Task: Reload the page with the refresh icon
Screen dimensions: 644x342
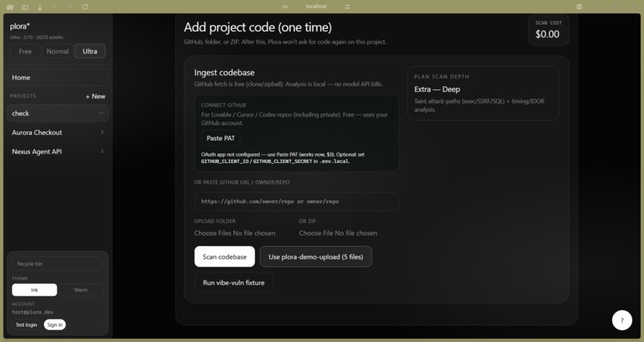Action: pos(85,7)
